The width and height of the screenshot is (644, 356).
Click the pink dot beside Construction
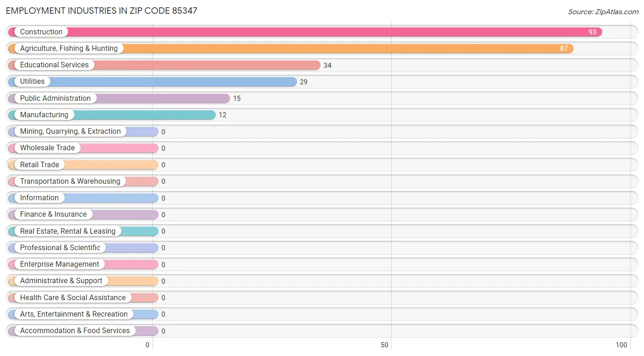(13, 32)
